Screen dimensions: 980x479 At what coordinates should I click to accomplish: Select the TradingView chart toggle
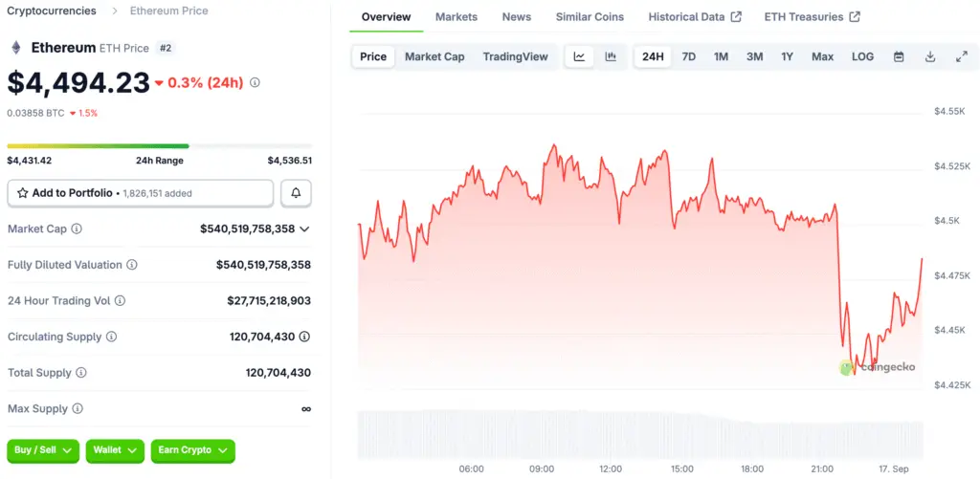pos(515,56)
